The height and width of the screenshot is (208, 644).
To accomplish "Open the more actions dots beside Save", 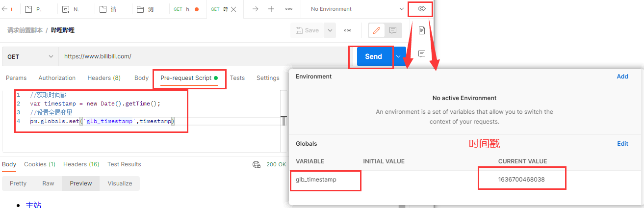I will (x=348, y=30).
